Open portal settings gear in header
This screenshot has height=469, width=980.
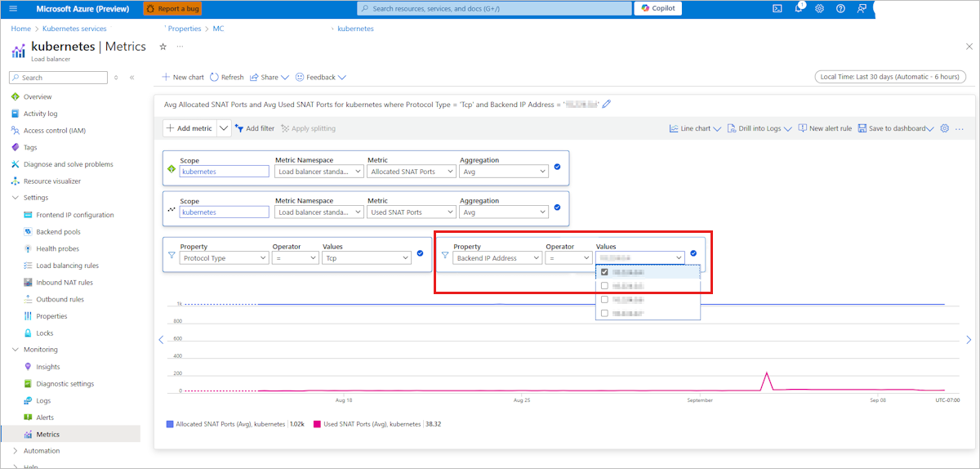[820, 8]
